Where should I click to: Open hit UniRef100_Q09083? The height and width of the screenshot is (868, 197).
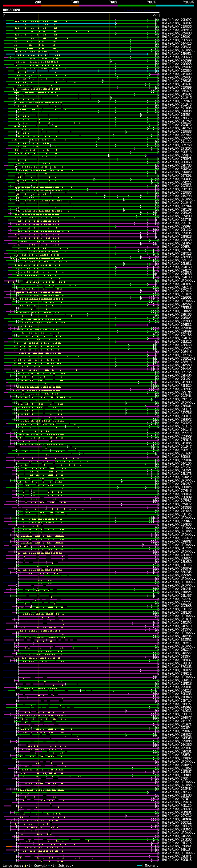177,33
